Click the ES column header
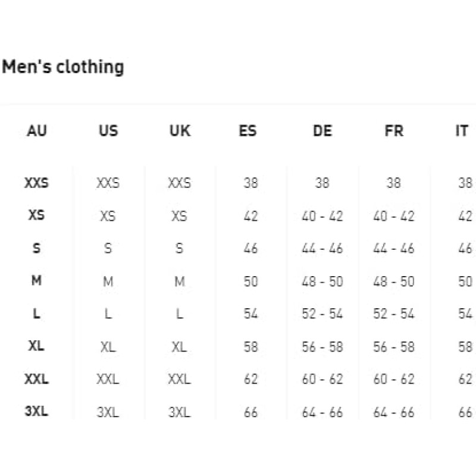 click(248, 131)
